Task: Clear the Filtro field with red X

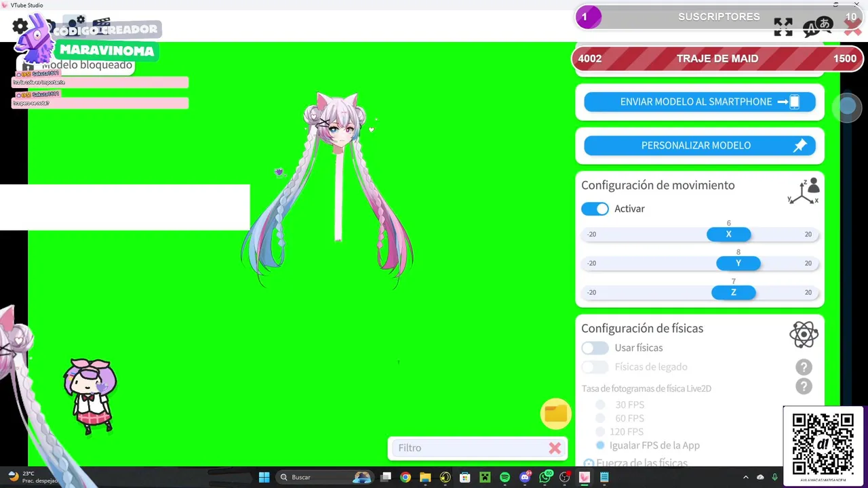Action: tap(555, 448)
